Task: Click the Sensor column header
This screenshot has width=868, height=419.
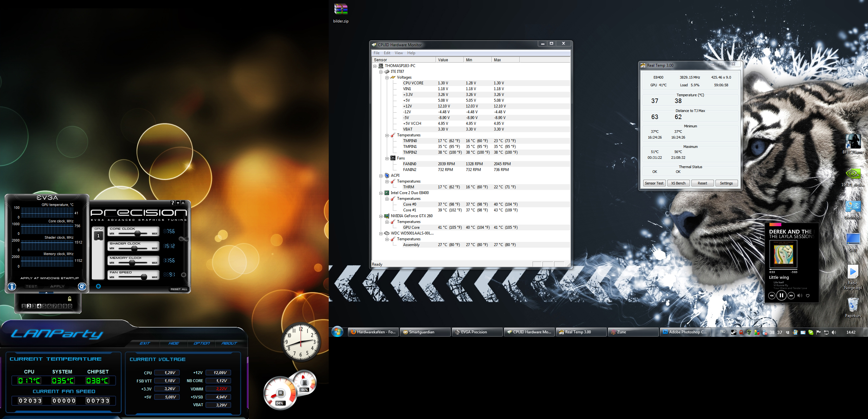Action: (x=404, y=60)
